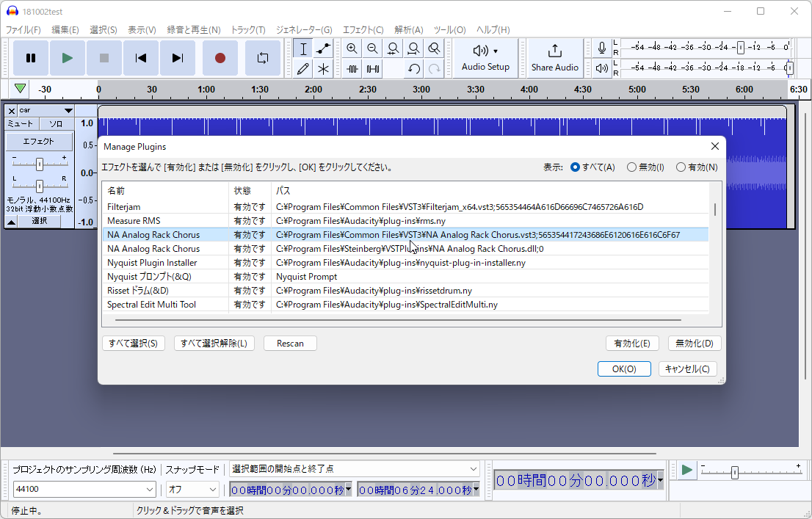Viewport: 812px width, 519px height.
Task: Confirm plugin changes with OK
Action: (x=624, y=369)
